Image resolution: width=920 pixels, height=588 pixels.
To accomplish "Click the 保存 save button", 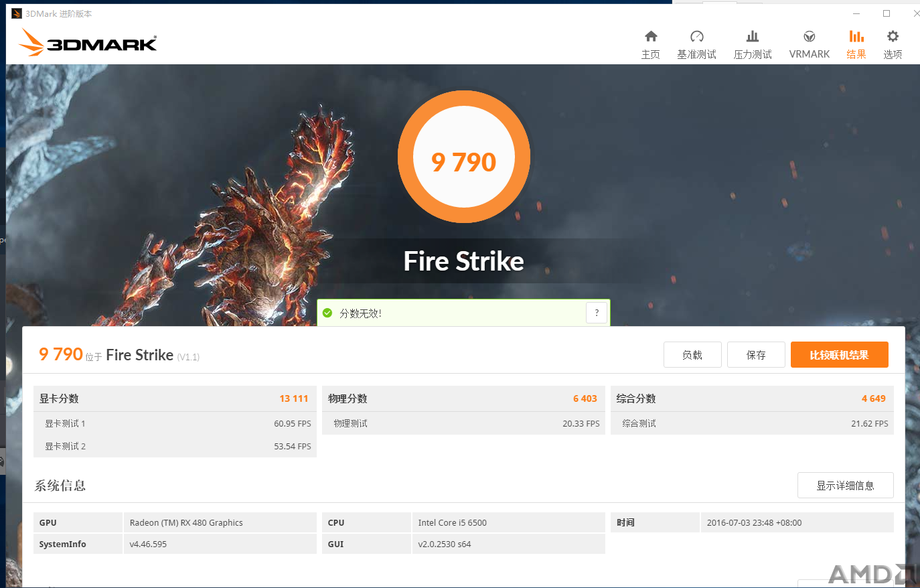I will [756, 355].
